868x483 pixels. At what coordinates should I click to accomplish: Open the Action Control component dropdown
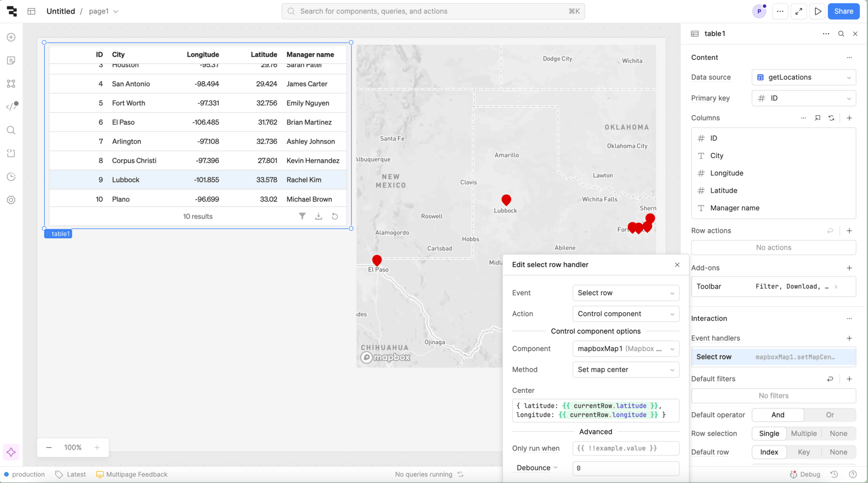626,314
